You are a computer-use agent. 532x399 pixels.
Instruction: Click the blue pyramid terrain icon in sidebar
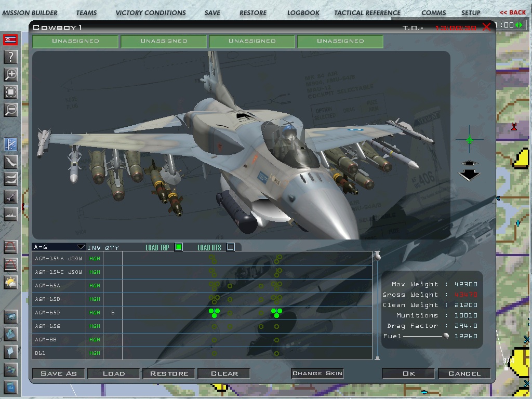coord(10,335)
